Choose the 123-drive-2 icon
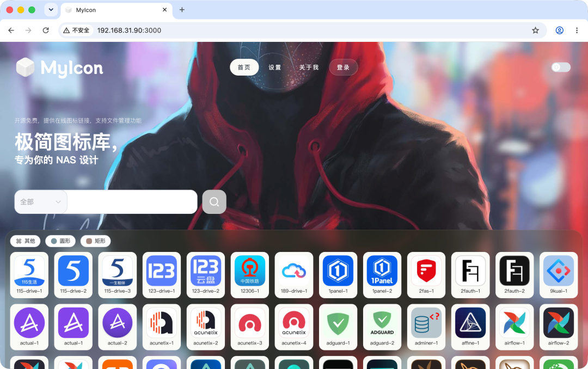 pos(205,275)
